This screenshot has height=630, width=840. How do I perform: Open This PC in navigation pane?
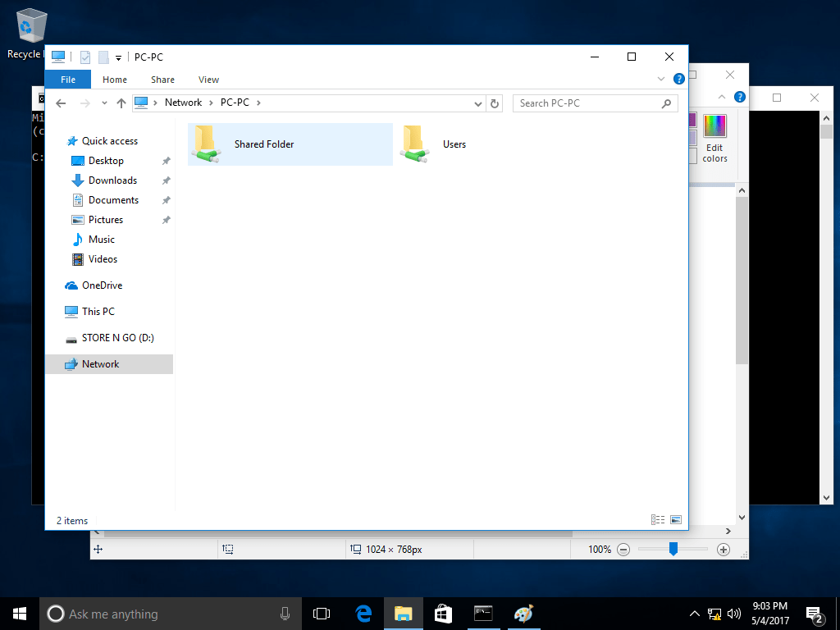[98, 311]
